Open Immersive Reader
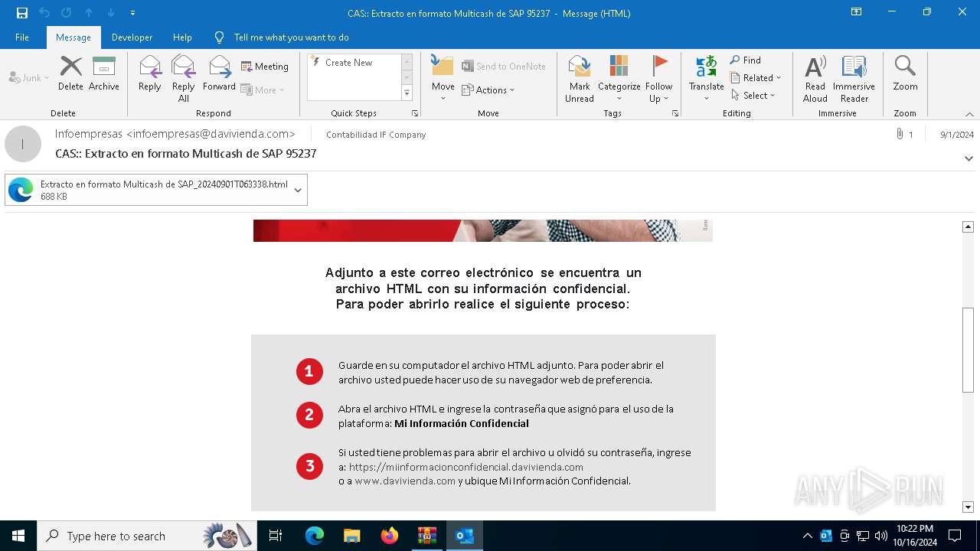This screenshot has height=551, width=980. coord(854,78)
